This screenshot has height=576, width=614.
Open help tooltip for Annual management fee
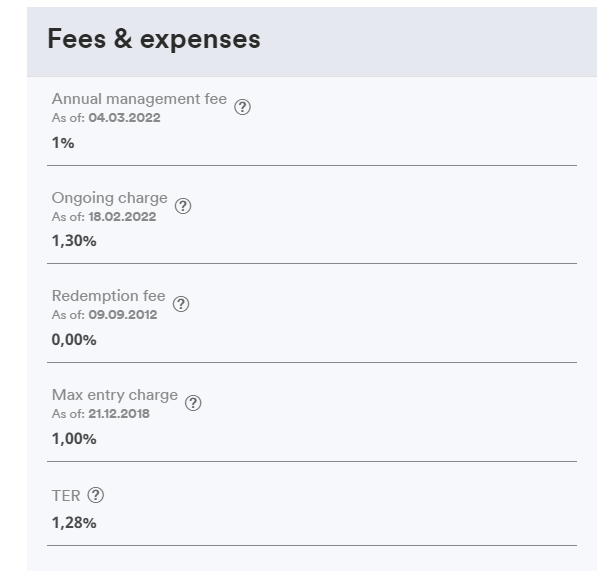pyautogui.click(x=242, y=108)
